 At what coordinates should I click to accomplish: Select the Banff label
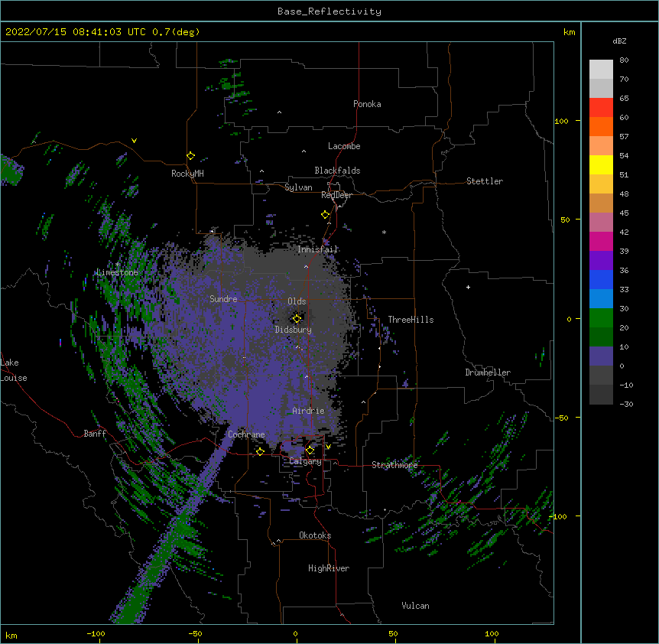(95, 434)
